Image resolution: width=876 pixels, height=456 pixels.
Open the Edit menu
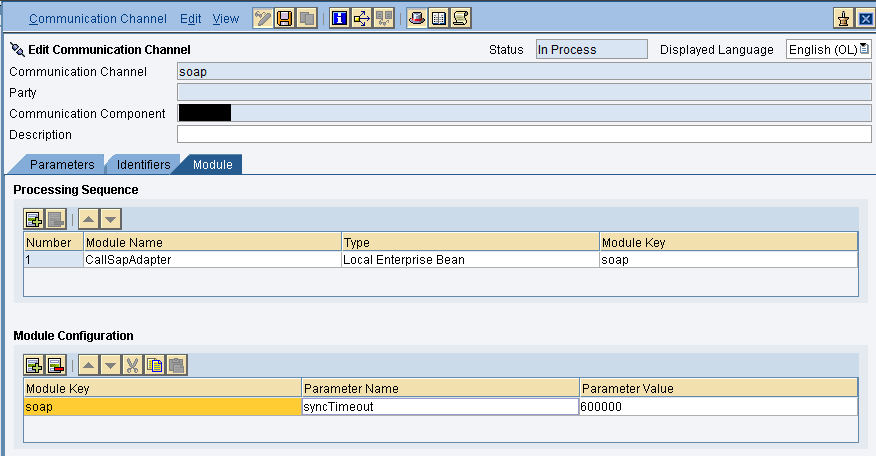190,19
